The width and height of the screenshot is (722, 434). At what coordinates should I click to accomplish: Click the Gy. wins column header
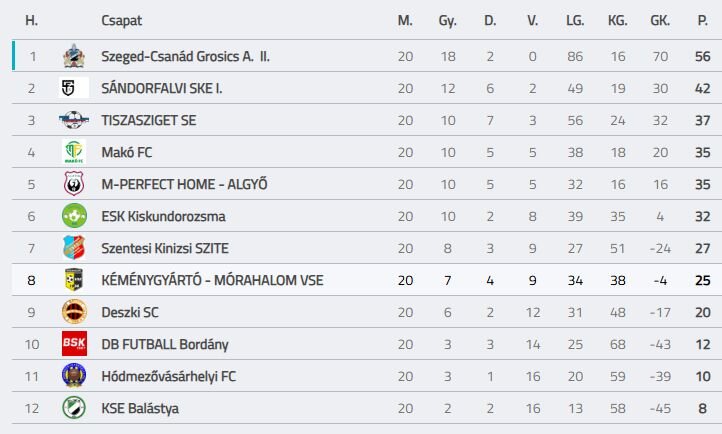448,21
